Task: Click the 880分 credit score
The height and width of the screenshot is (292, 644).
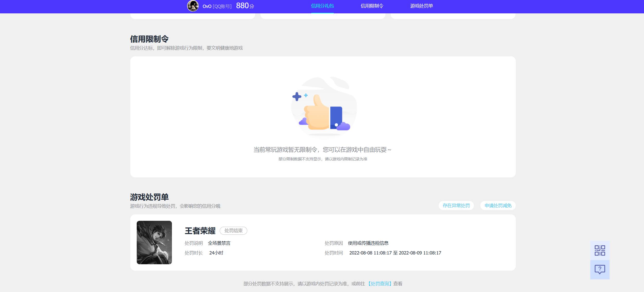Action: coord(245,6)
